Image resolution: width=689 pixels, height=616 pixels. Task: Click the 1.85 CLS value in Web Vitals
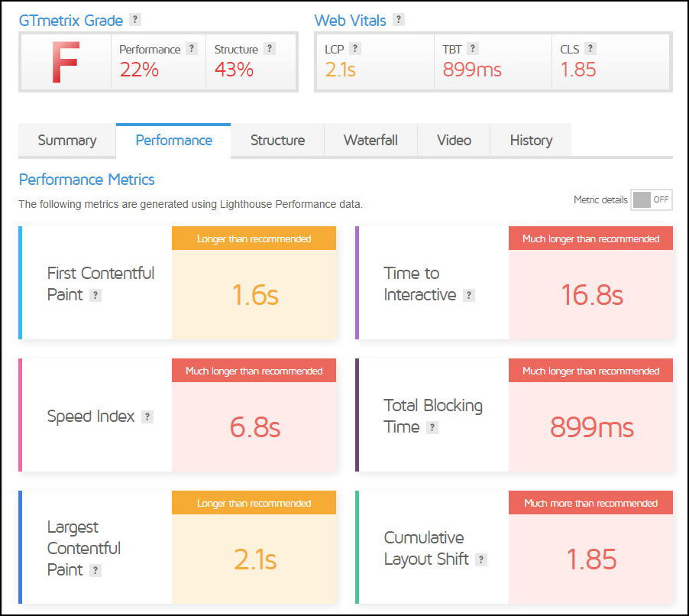pos(578,70)
